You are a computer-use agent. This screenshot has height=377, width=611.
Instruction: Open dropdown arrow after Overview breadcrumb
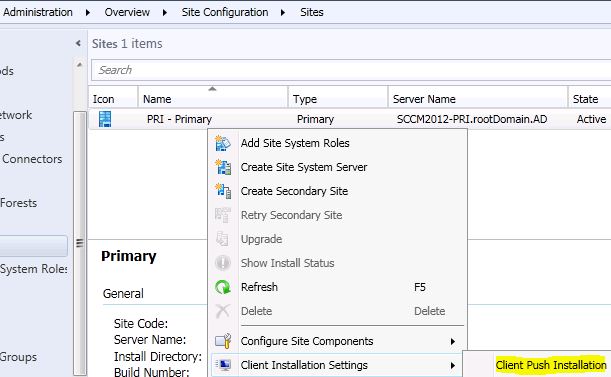[165, 12]
